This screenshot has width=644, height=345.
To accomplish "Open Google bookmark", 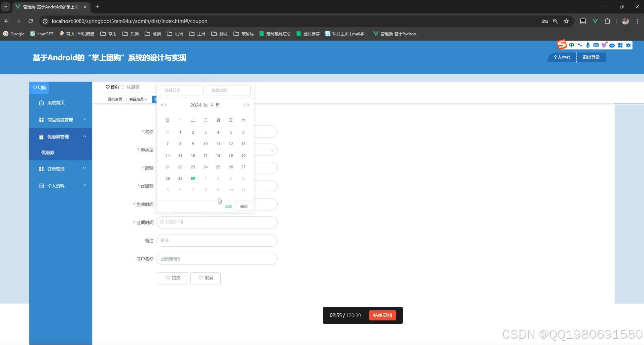I will pos(14,34).
